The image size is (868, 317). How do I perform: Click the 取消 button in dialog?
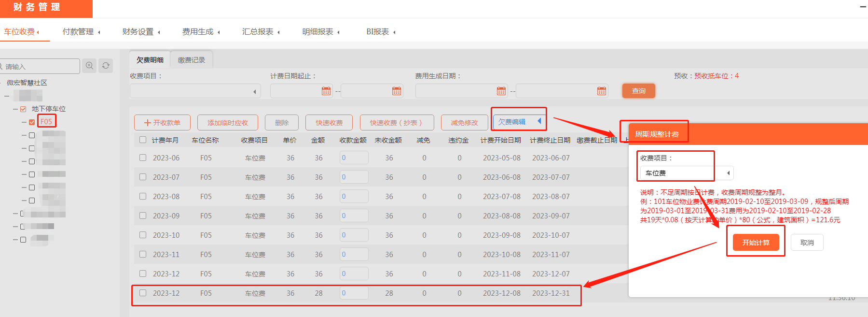(807, 243)
